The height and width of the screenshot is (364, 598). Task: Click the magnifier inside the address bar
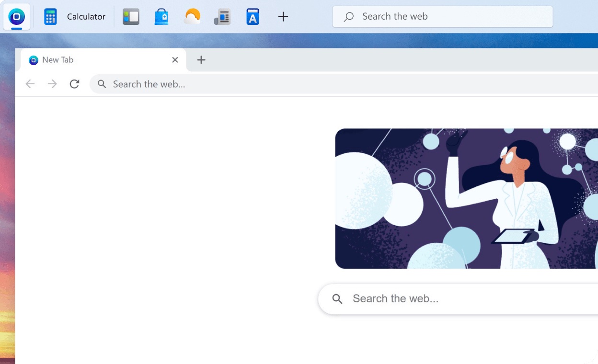coord(102,84)
